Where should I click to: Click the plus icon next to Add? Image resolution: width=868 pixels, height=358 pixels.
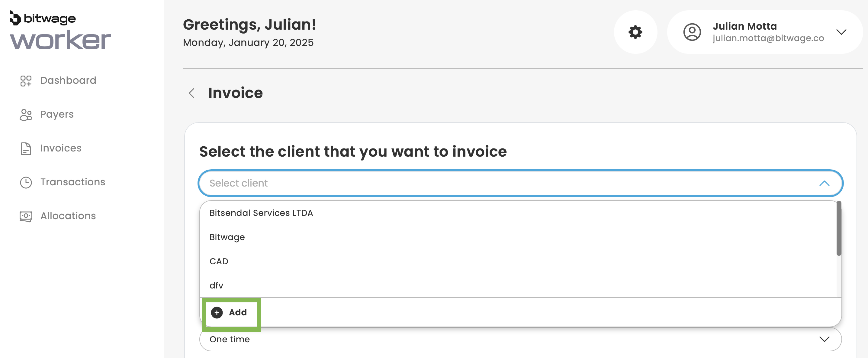coord(217,312)
